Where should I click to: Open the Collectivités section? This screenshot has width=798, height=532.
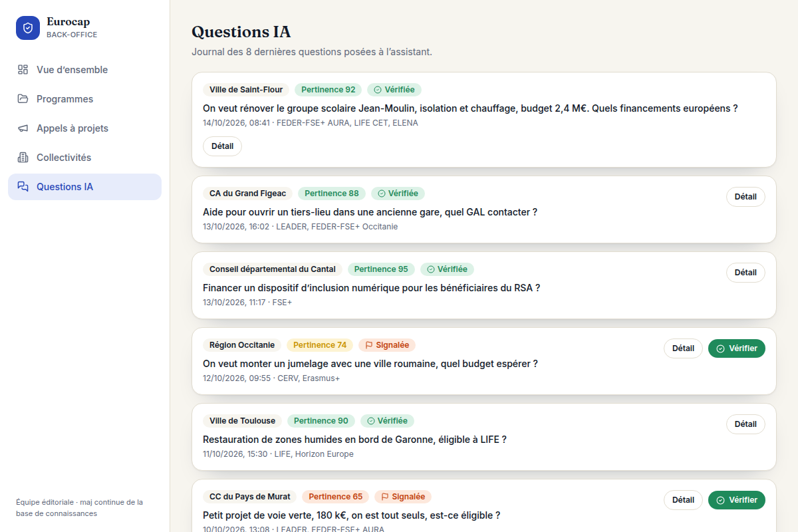pyautogui.click(x=84, y=158)
